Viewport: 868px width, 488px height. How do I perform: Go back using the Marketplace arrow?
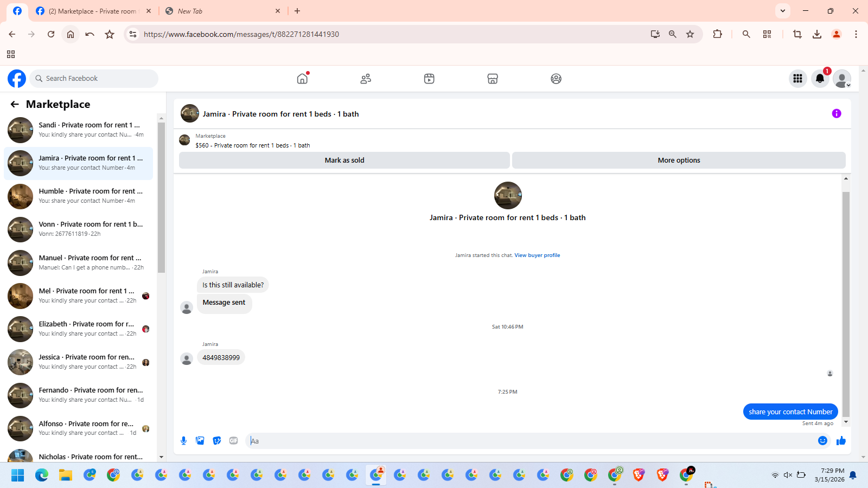(15, 104)
